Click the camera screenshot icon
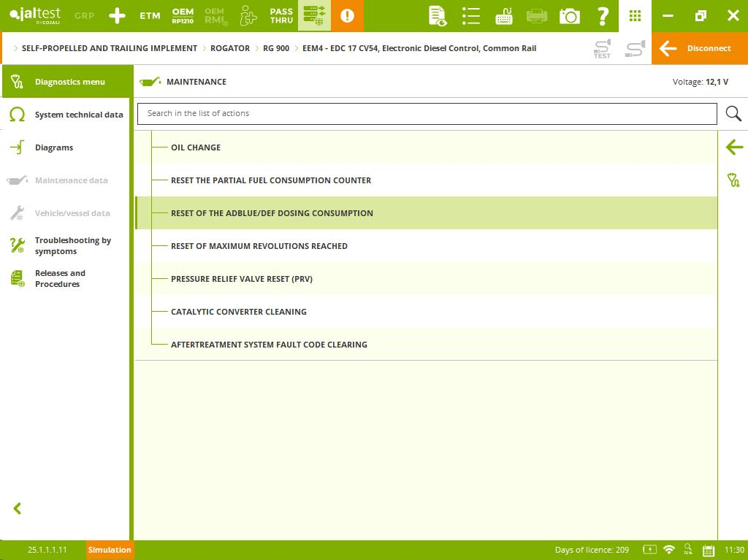748x560 pixels. (x=570, y=16)
